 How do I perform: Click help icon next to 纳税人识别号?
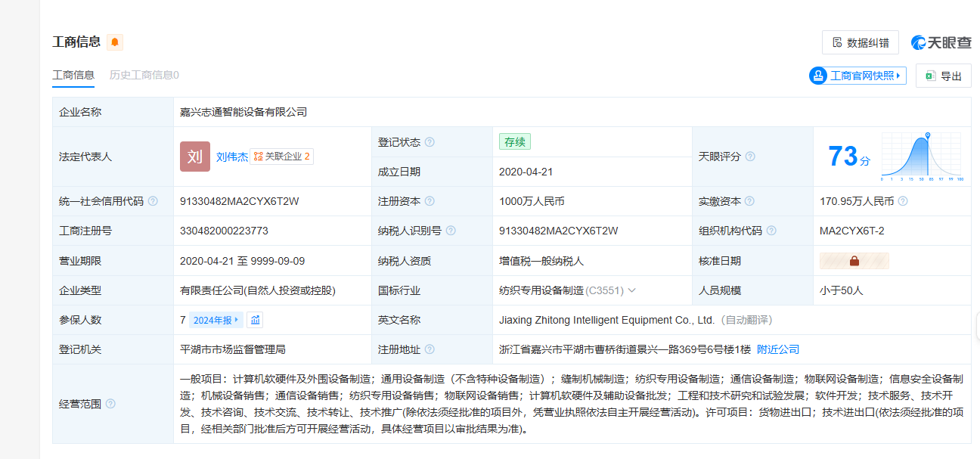[451, 231]
